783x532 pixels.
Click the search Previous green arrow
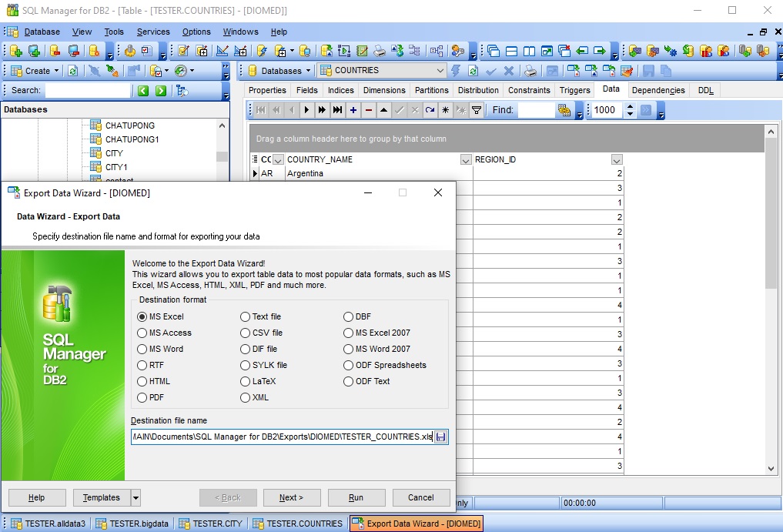pyautogui.click(x=143, y=90)
